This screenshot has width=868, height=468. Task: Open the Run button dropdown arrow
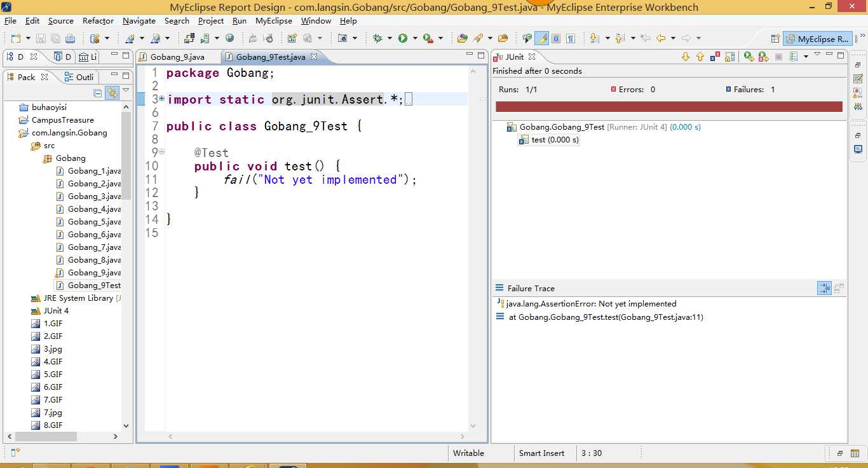click(415, 38)
